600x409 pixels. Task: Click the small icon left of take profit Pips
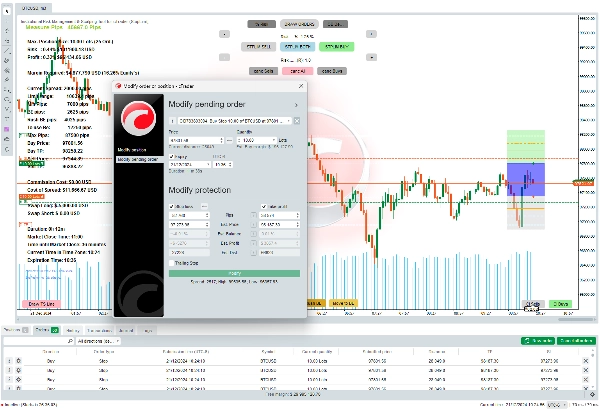253,215
